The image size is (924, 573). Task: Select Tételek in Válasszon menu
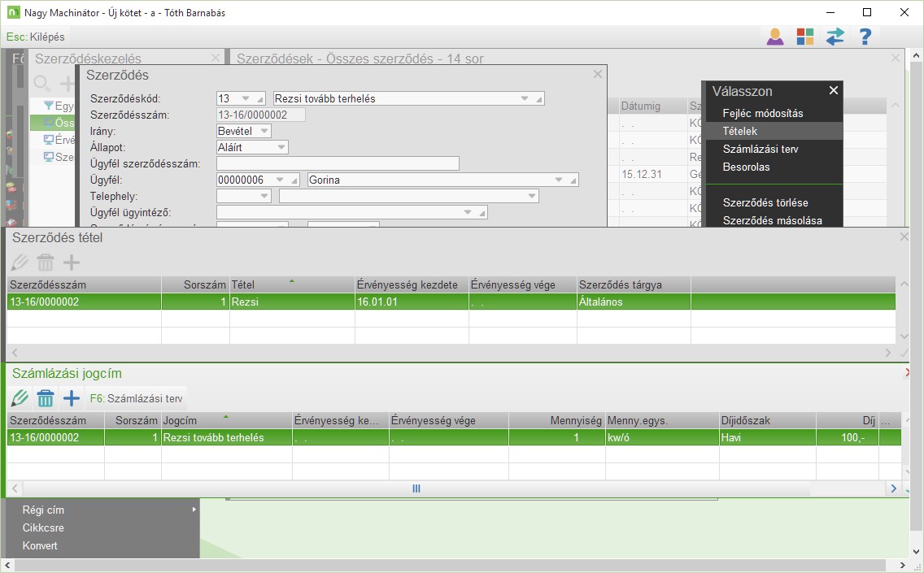click(774, 131)
